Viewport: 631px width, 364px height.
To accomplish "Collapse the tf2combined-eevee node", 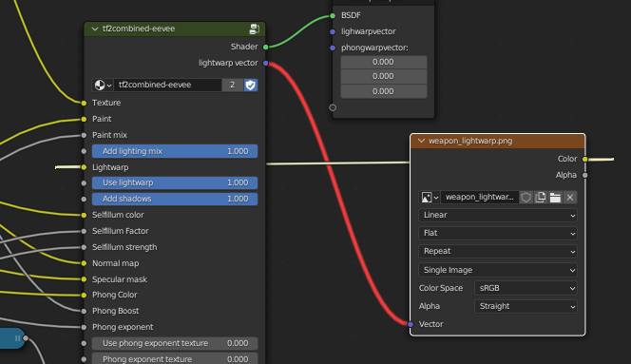I will click(x=95, y=29).
